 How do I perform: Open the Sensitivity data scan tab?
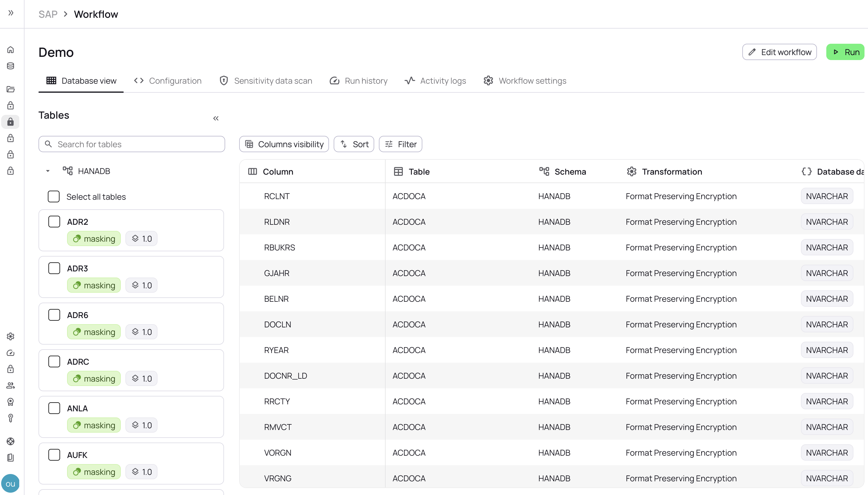click(x=266, y=80)
